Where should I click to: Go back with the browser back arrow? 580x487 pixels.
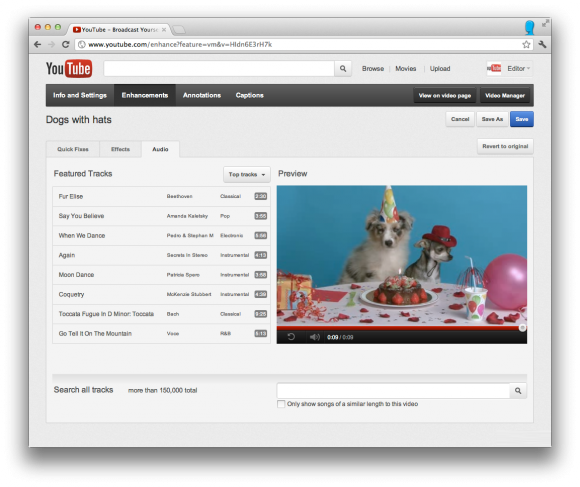tap(37, 44)
